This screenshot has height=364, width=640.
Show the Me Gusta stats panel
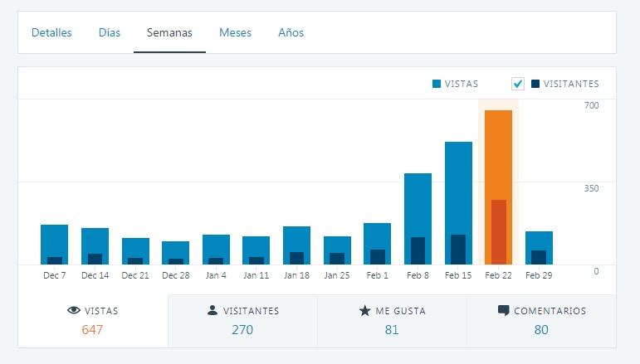[x=392, y=321]
